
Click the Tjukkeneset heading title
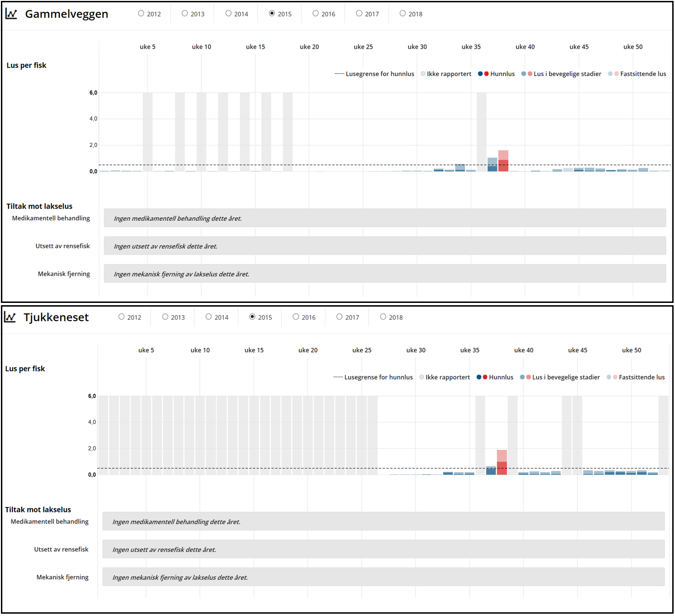point(56,318)
